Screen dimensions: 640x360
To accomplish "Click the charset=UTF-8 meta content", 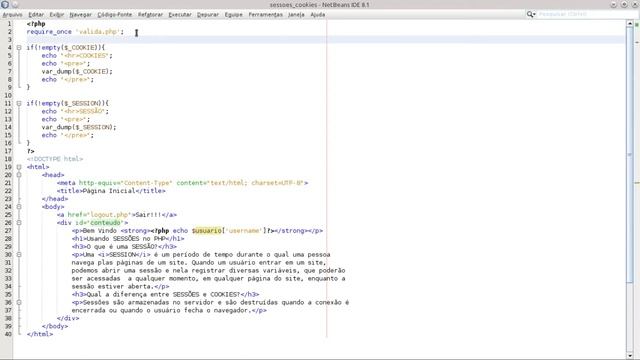I will (x=277, y=183).
